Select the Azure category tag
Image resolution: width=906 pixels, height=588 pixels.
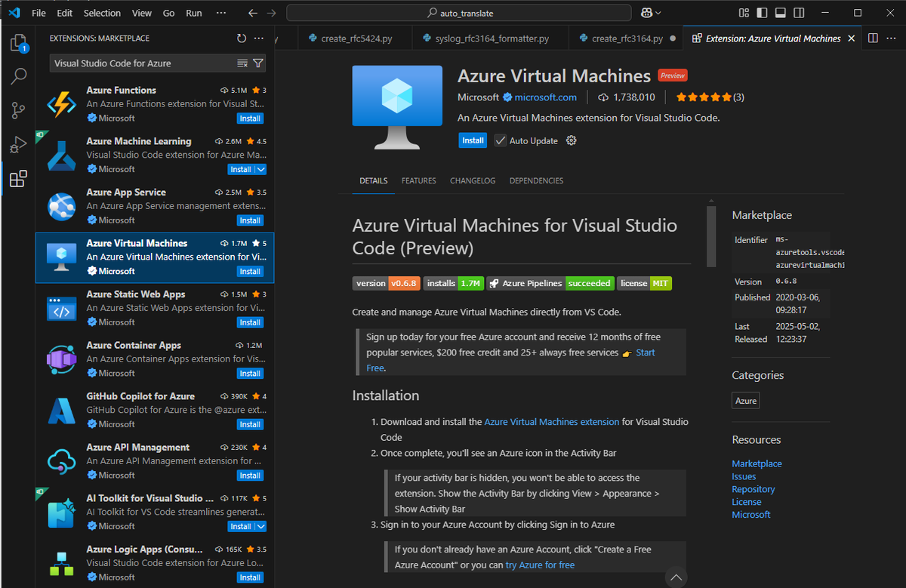pos(746,401)
